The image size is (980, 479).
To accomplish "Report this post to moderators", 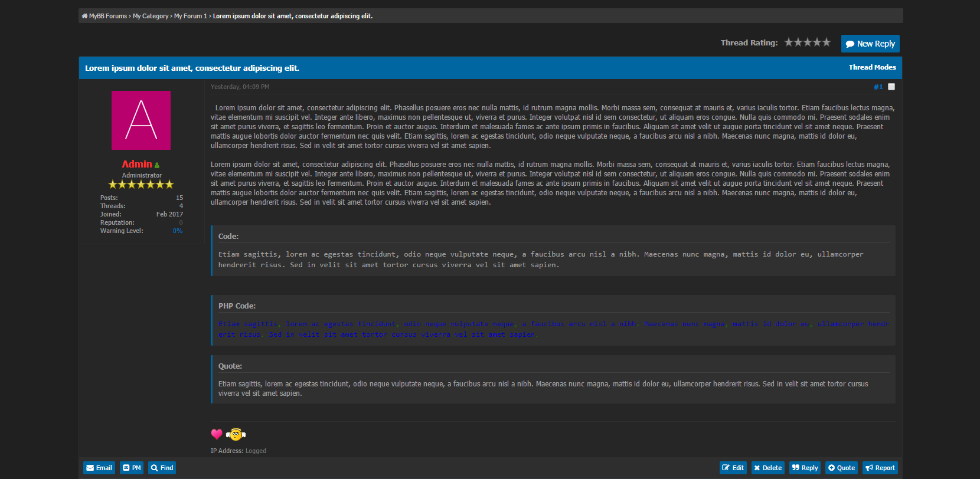I will tap(880, 468).
